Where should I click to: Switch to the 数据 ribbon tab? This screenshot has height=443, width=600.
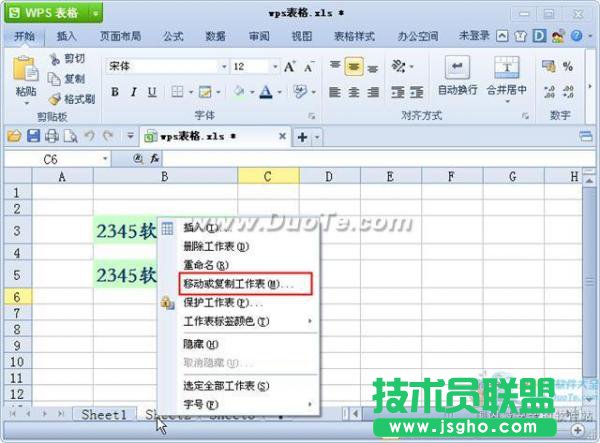(215, 36)
